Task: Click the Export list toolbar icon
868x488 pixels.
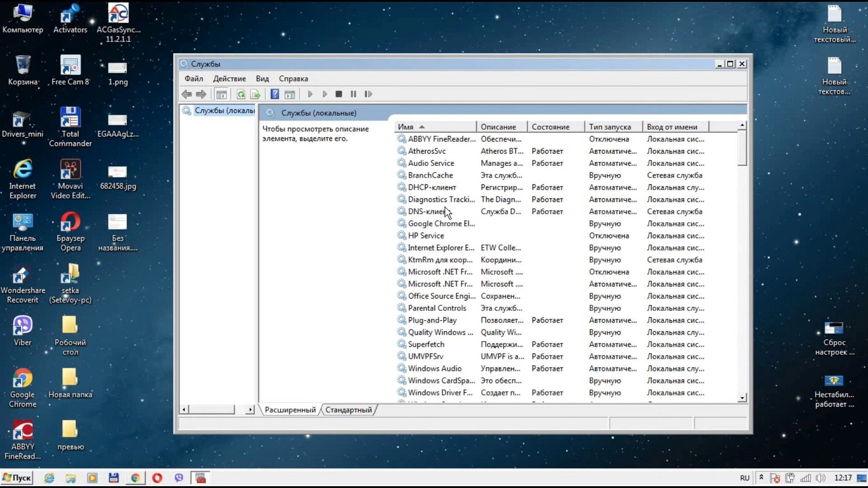Action: (255, 94)
